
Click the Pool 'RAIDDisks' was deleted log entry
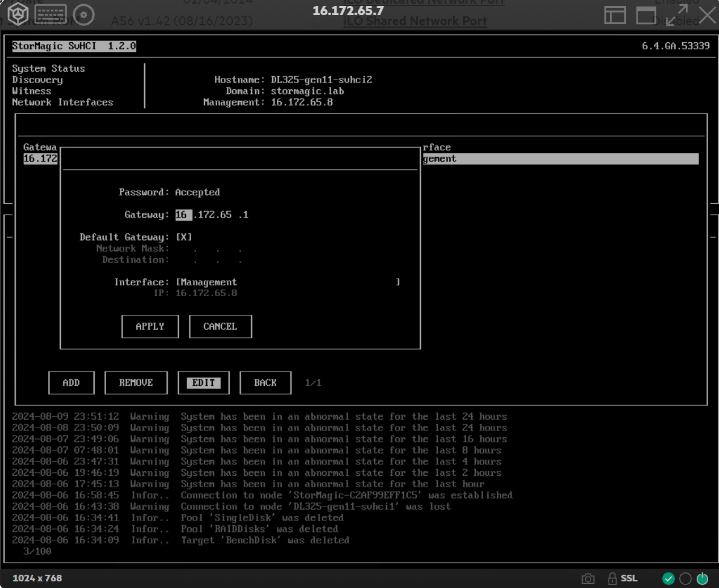(x=175, y=529)
